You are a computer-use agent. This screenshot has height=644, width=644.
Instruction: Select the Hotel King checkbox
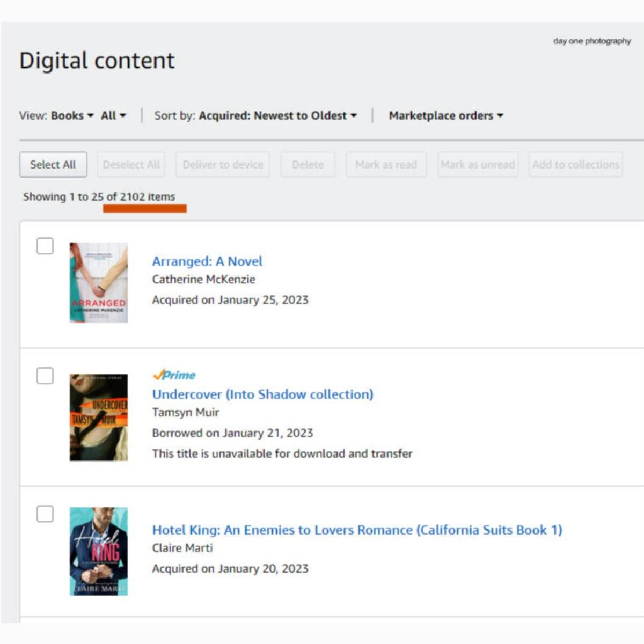click(x=45, y=514)
